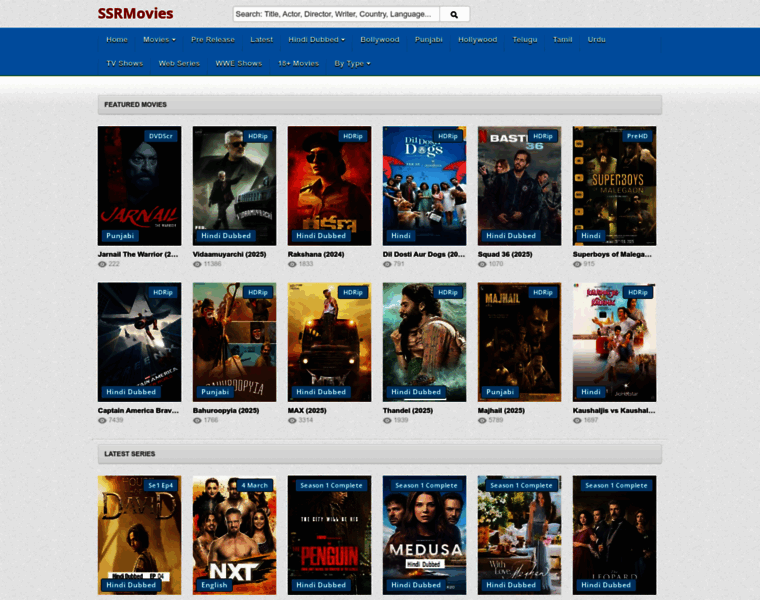The height and width of the screenshot is (600, 760).
Task: Open Squad 36 poster thumbnail
Action: (x=520, y=186)
